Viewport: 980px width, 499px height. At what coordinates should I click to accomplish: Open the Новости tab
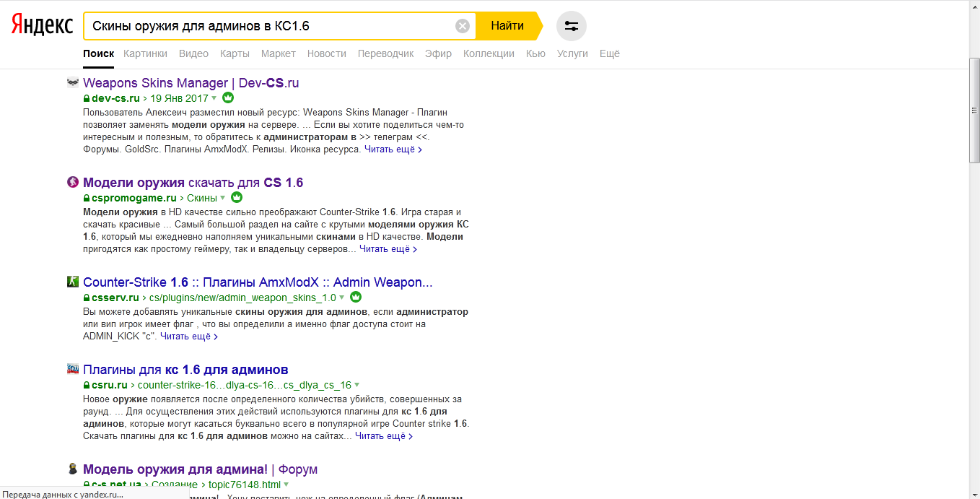click(327, 53)
